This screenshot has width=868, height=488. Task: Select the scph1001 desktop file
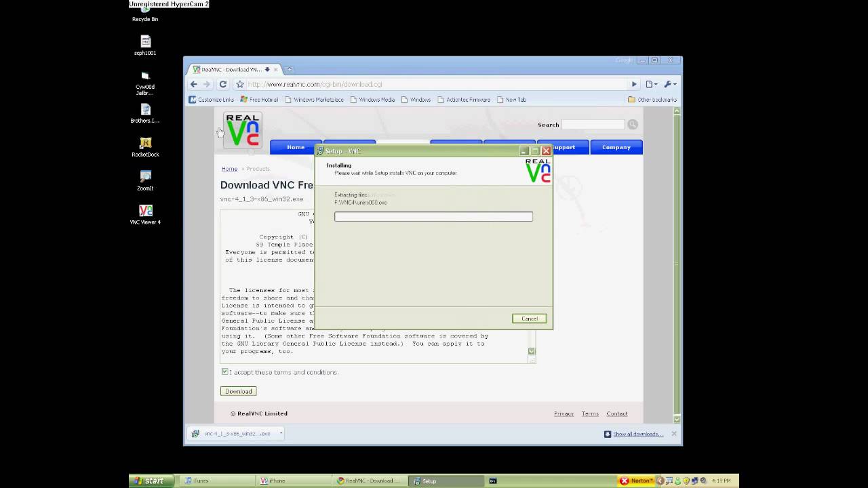(145, 45)
